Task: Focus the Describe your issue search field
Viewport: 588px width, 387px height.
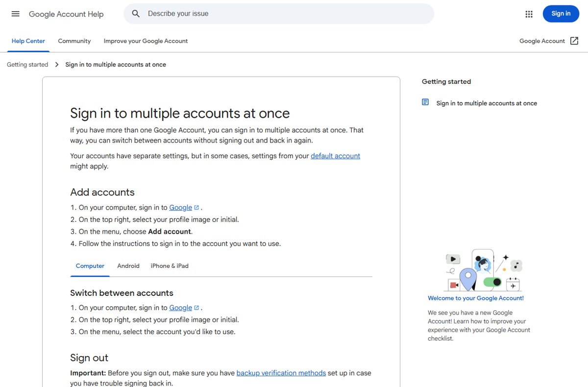Action: 279,14
